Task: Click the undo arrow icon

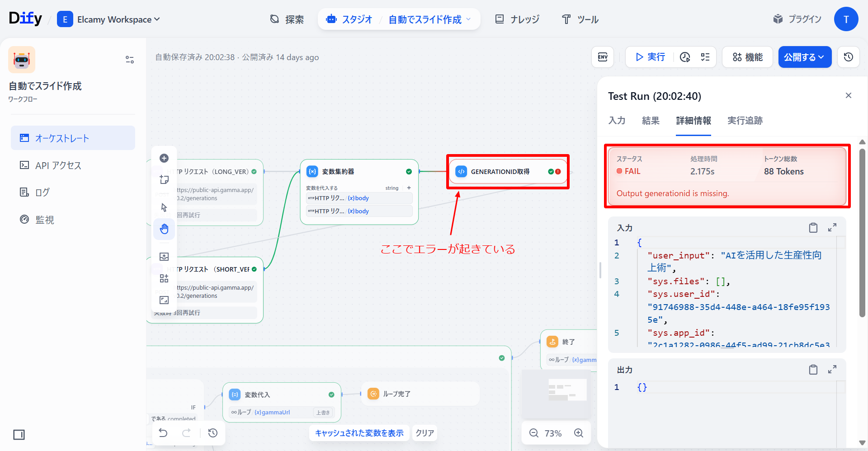Action: 163,433
